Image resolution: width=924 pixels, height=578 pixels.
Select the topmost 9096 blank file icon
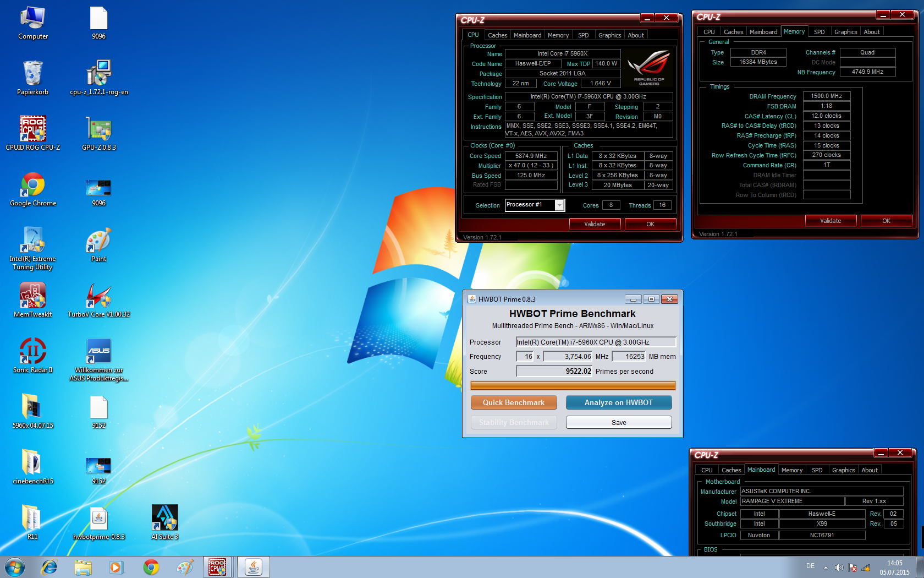[x=99, y=22]
